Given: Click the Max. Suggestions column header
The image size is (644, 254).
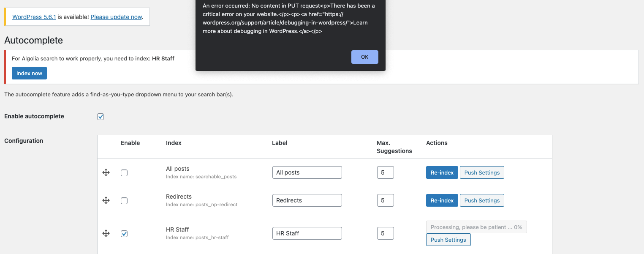Looking at the screenshot, I should pos(394,147).
